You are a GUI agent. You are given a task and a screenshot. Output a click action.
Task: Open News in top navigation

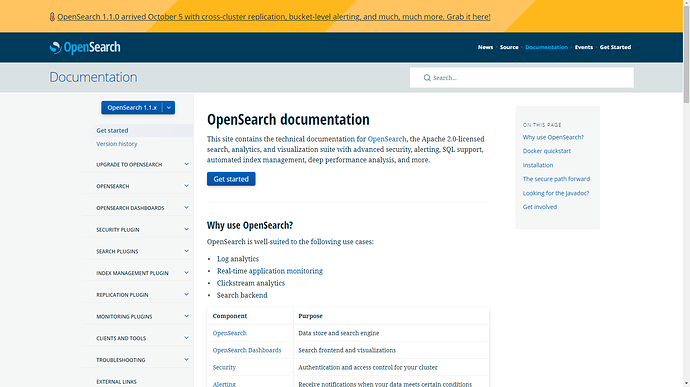485,47
